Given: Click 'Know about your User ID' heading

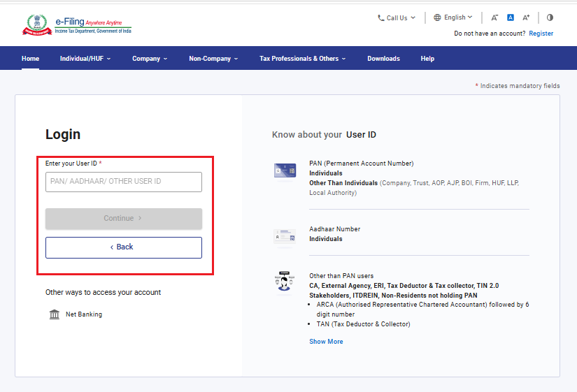Looking at the screenshot, I should (x=324, y=135).
